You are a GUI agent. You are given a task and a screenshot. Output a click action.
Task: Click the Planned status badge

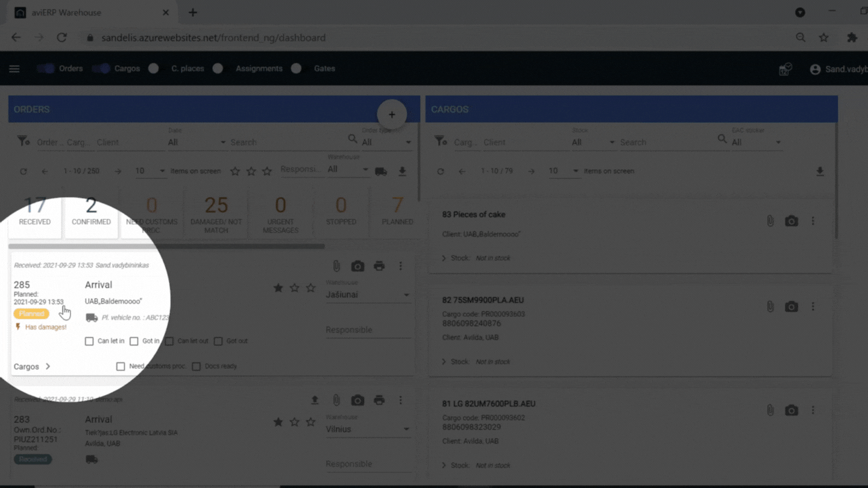(31, 314)
